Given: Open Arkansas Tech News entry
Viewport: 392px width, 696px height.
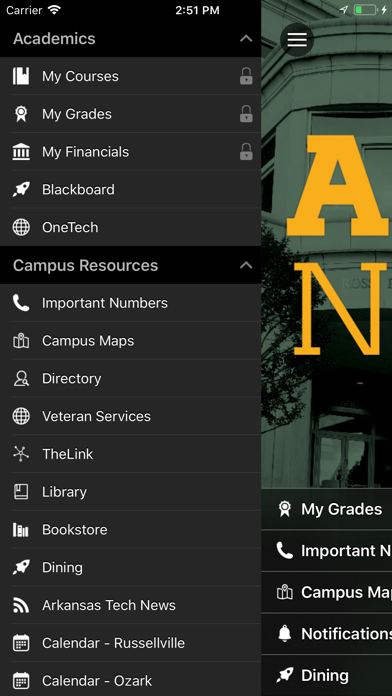Looking at the screenshot, I should pyautogui.click(x=131, y=605).
